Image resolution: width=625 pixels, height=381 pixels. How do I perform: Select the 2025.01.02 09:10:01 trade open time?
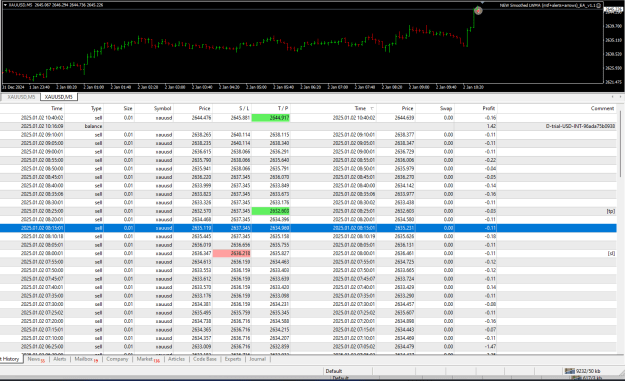coord(42,135)
